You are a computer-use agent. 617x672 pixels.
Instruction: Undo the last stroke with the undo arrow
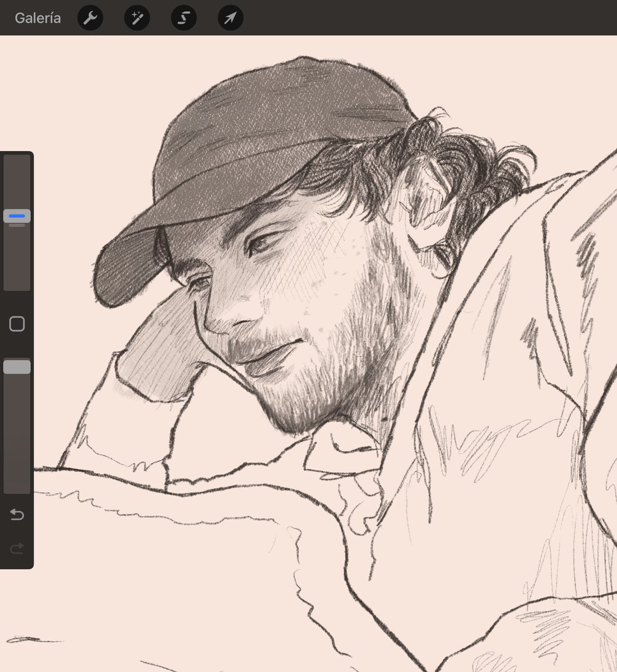pyautogui.click(x=17, y=514)
